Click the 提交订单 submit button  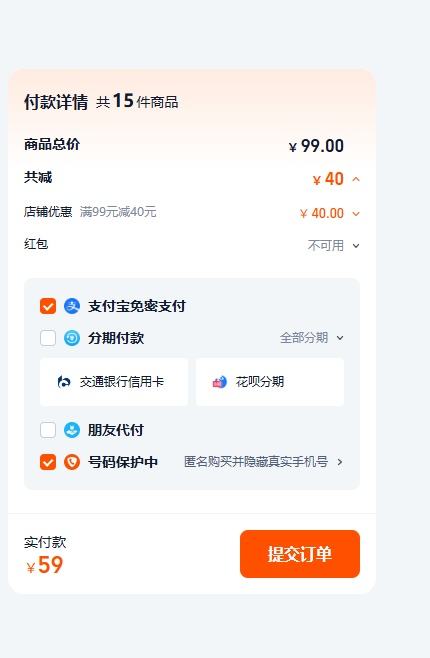(300, 554)
